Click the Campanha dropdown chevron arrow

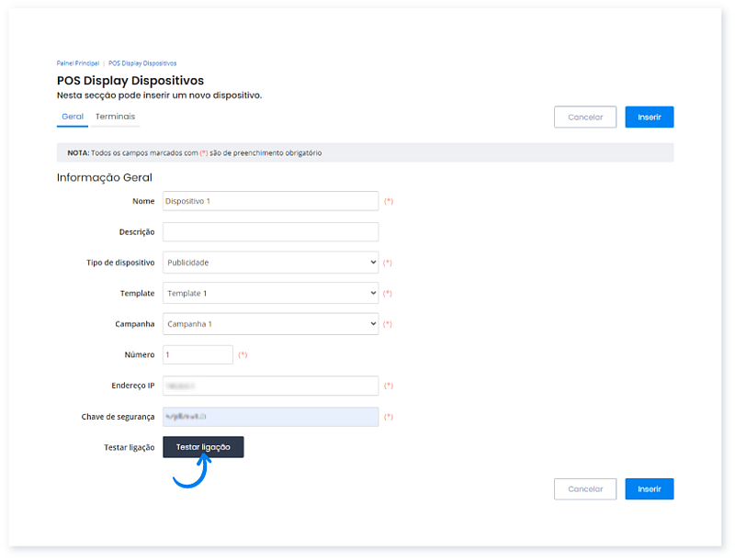click(x=373, y=324)
